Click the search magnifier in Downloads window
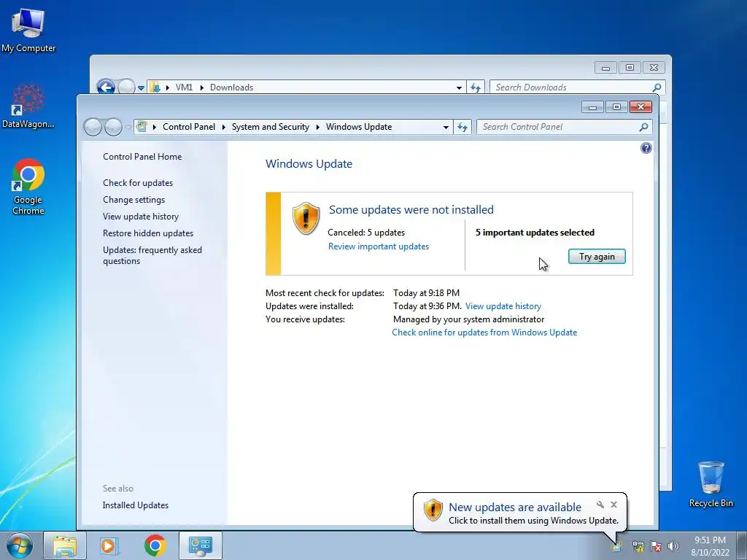 pyautogui.click(x=657, y=87)
